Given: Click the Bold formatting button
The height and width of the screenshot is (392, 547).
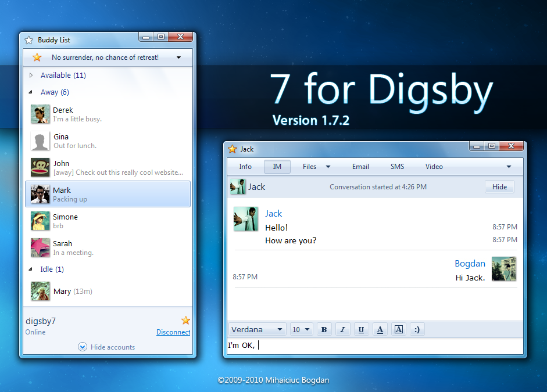Looking at the screenshot, I should [324, 329].
